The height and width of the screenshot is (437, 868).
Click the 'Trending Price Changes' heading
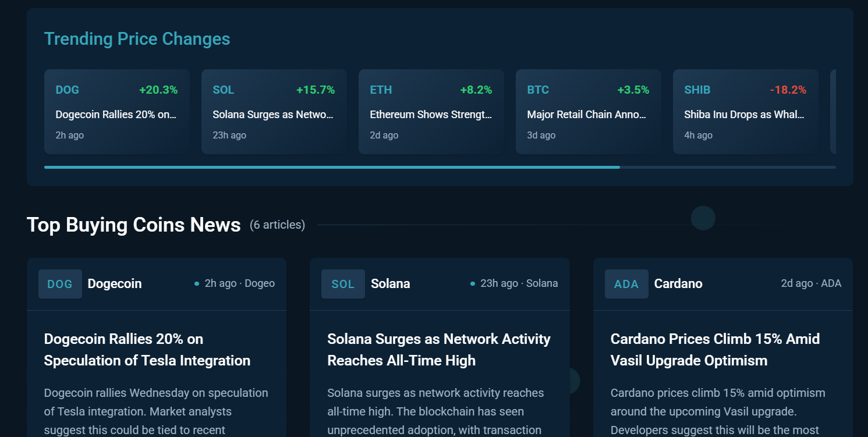[137, 39]
